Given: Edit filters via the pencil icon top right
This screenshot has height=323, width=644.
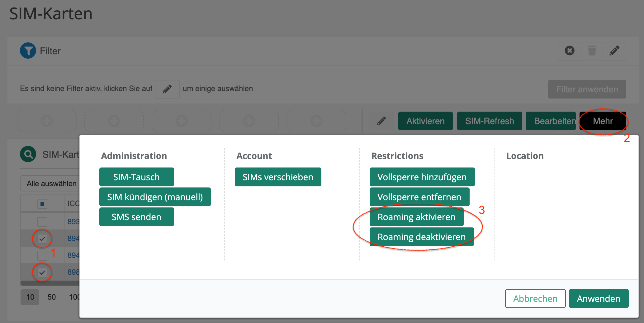Looking at the screenshot, I should point(614,51).
